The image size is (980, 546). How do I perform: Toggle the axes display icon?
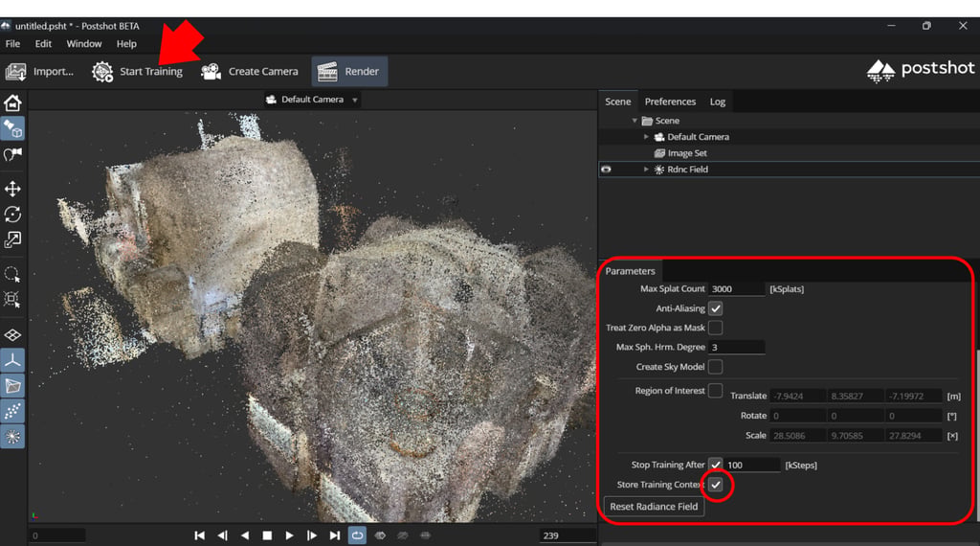tap(12, 360)
